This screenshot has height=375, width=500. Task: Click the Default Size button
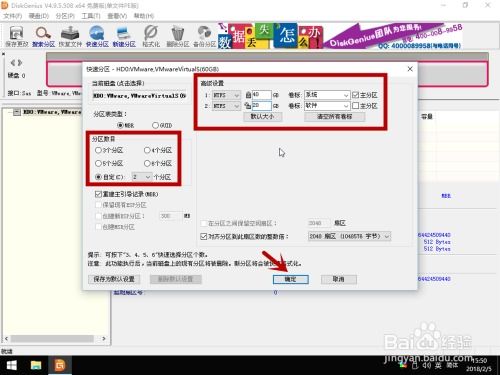tap(262, 117)
